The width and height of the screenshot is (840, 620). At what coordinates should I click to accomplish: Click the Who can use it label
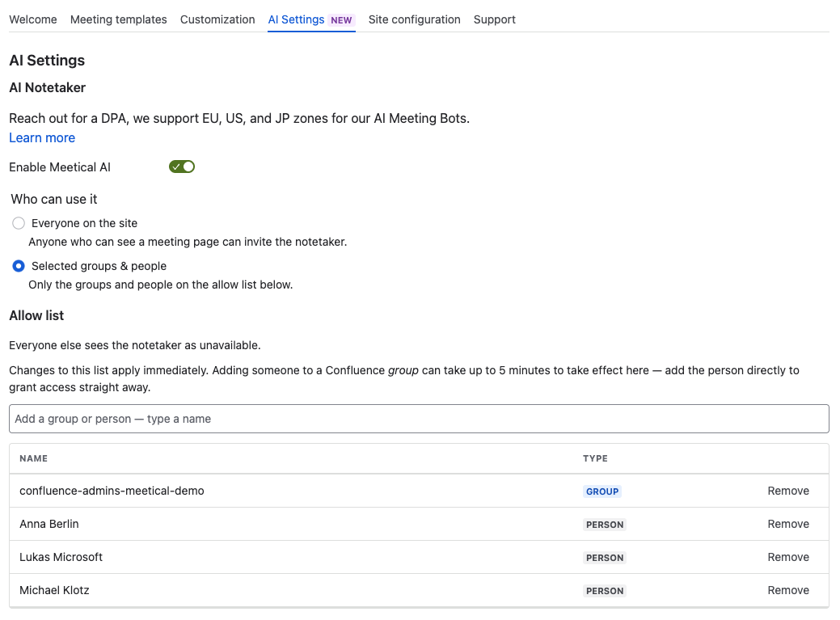coord(53,199)
